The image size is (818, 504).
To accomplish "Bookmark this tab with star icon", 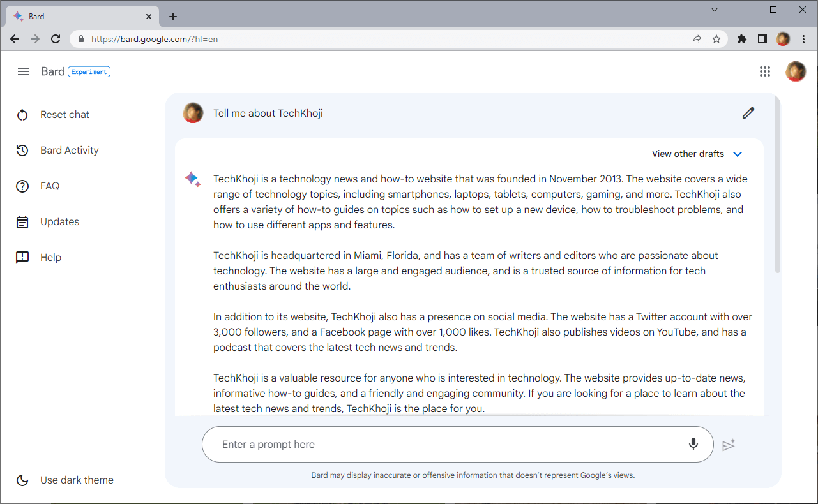I will pos(716,39).
